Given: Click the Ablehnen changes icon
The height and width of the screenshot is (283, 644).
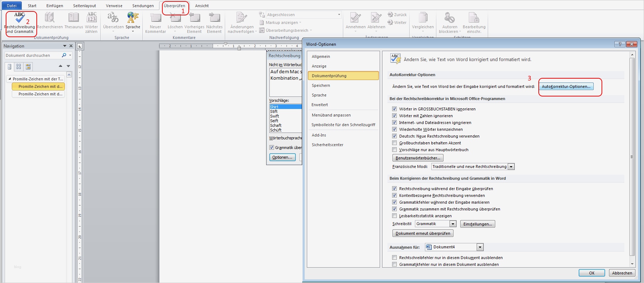Looking at the screenshot, I should [376, 18].
